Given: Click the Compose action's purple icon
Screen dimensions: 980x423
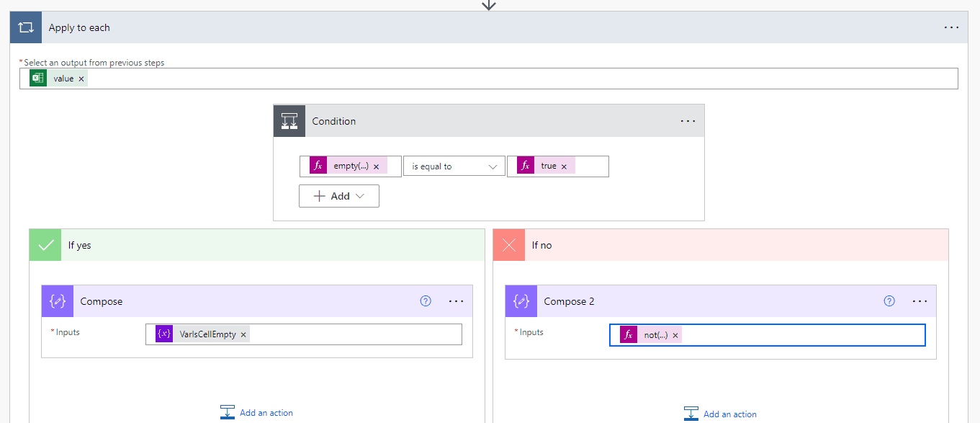Looking at the screenshot, I should (x=57, y=300).
